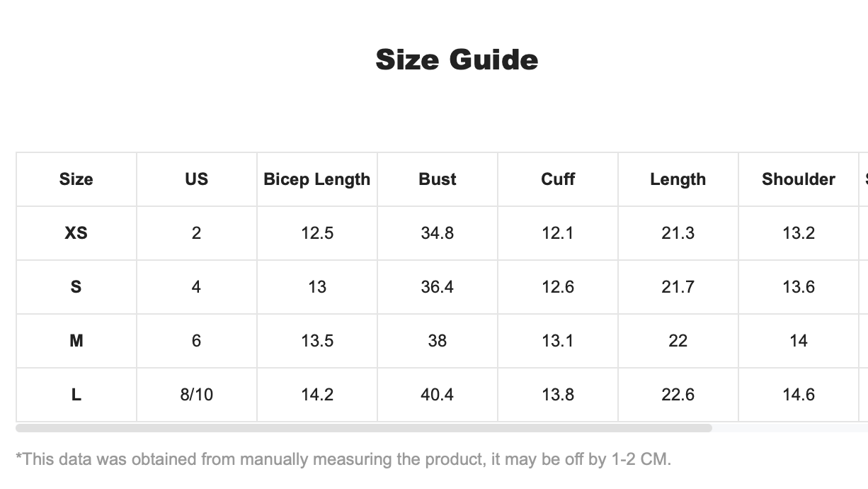Select the Size column header

pos(76,179)
